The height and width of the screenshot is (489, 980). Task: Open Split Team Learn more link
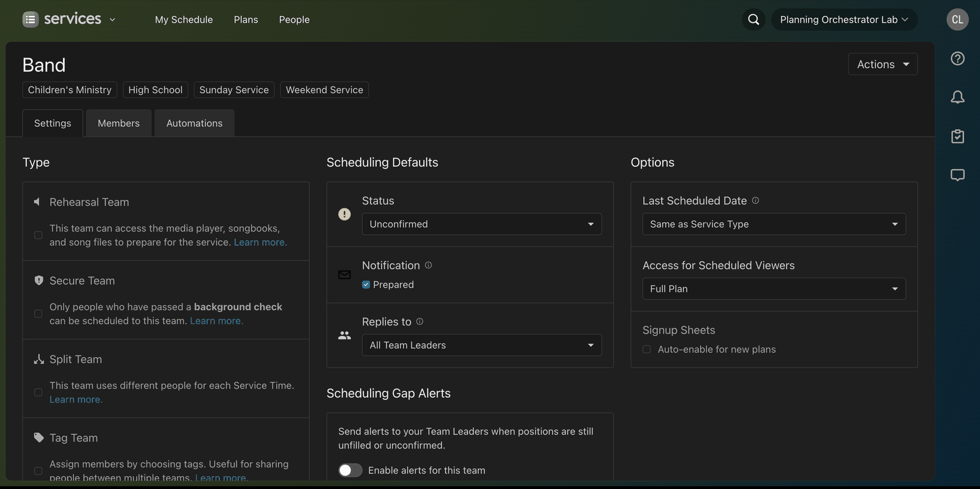point(76,399)
